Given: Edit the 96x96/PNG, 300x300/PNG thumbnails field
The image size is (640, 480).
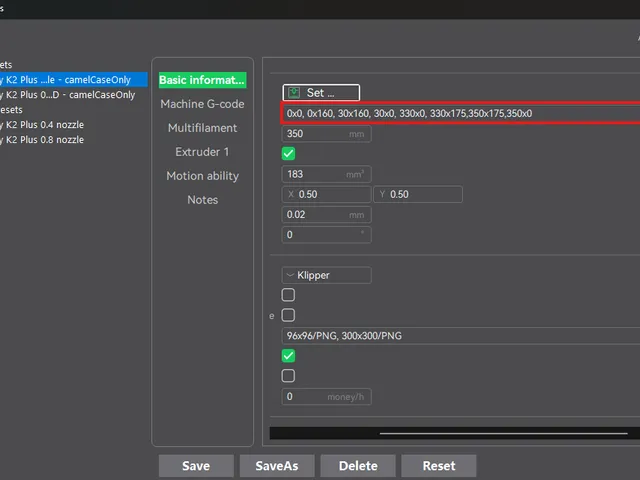Looking at the screenshot, I should click(x=460, y=336).
